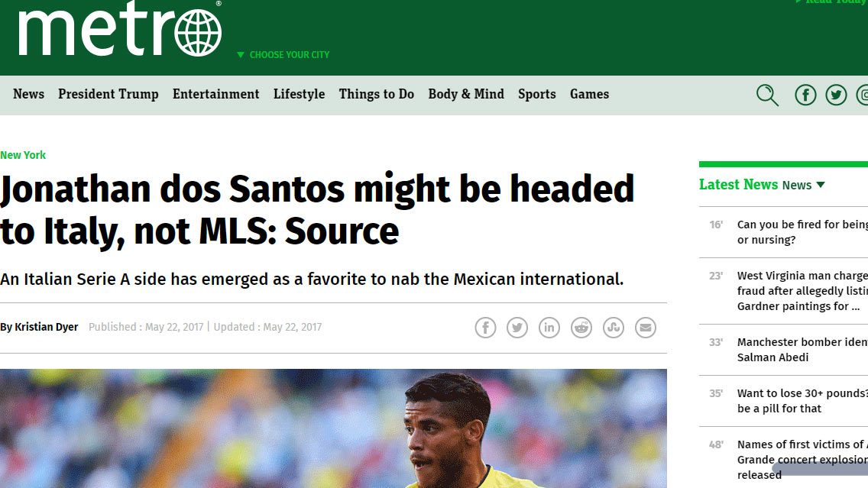Click the Metro globe logo
868x488 pixels.
(120, 29)
